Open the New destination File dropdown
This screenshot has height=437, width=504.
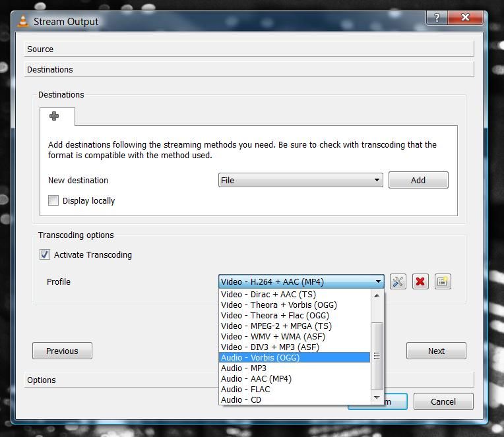tap(300, 180)
